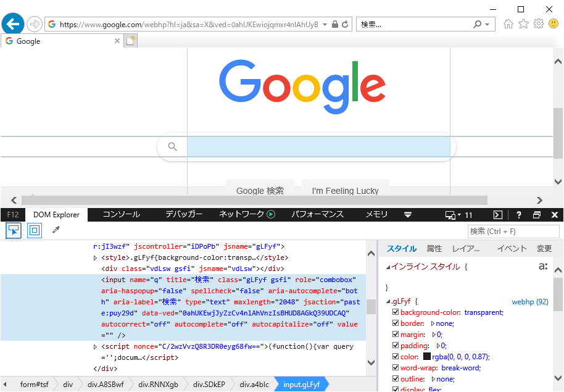Uncheck the background-color style property
Screen dimensions: 564x392
[396, 312]
